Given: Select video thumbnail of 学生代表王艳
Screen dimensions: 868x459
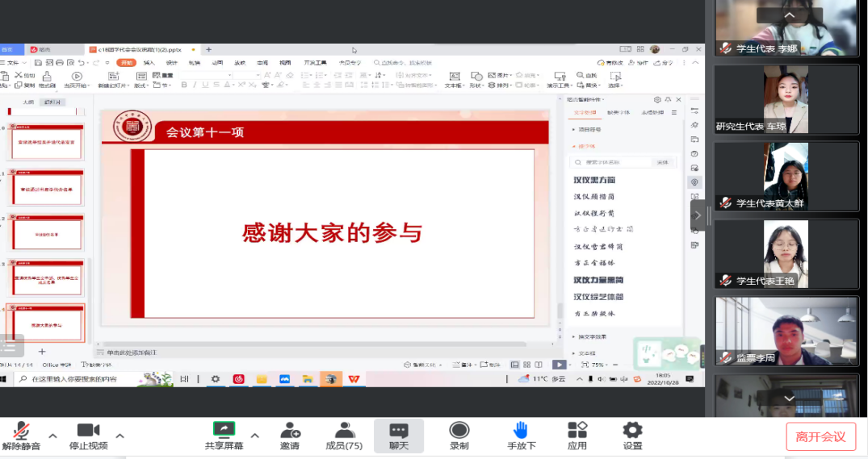Looking at the screenshot, I should 786,254.
